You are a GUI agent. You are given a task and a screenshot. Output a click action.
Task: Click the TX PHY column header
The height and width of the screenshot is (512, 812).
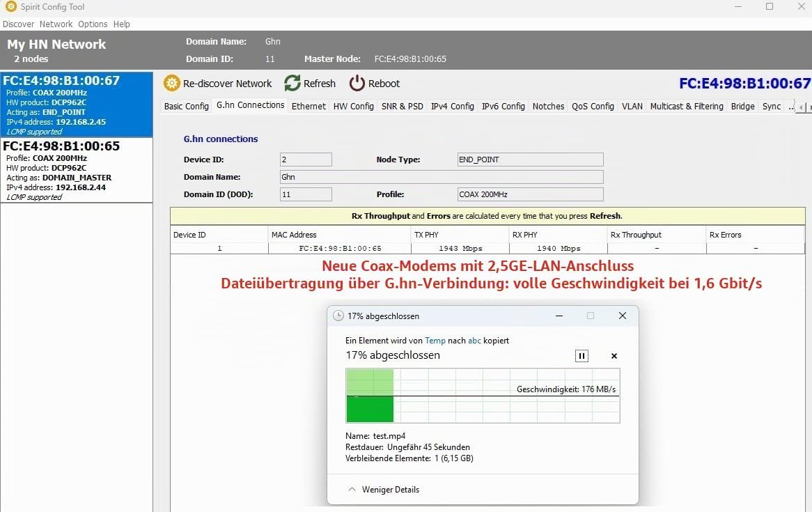point(460,235)
